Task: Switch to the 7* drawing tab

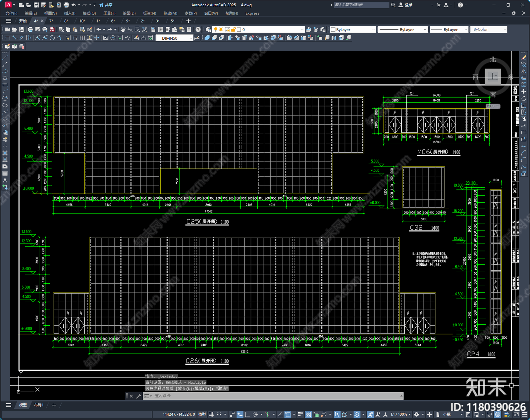Action: [x=51, y=21]
